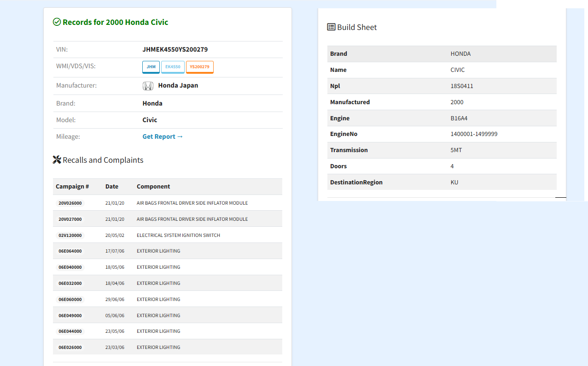588x366 pixels.
Task: Click the Honda manufacturer logo
Action: coord(148,86)
